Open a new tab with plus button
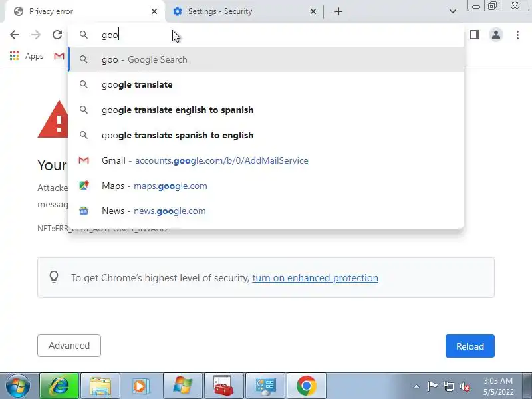 click(x=338, y=11)
